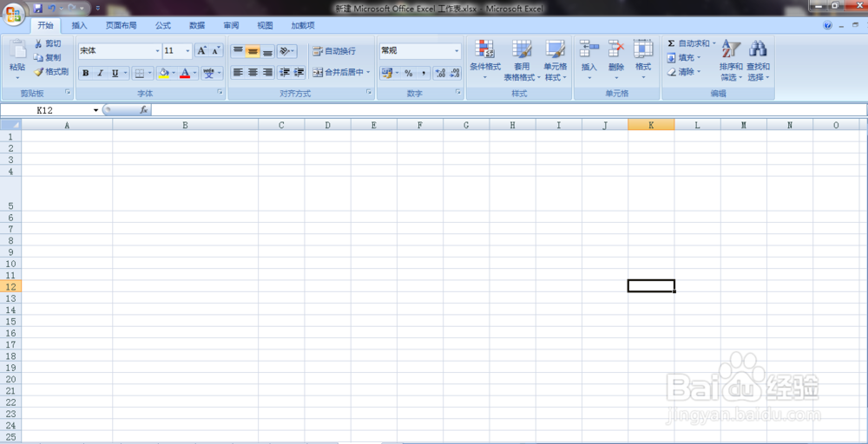The width and height of the screenshot is (868, 444).
Task: Expand the borders dropdown arrow
Action: (x=150, y=73)
